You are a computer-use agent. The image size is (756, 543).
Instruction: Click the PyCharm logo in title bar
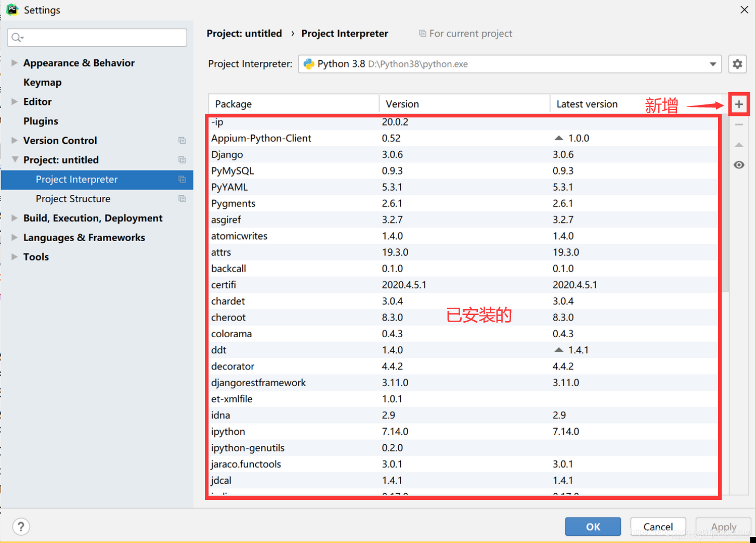pos(12,9)
